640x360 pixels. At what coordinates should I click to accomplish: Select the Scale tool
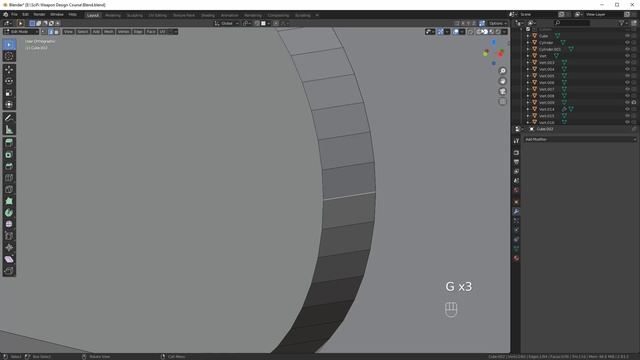[x=9, y=93]
